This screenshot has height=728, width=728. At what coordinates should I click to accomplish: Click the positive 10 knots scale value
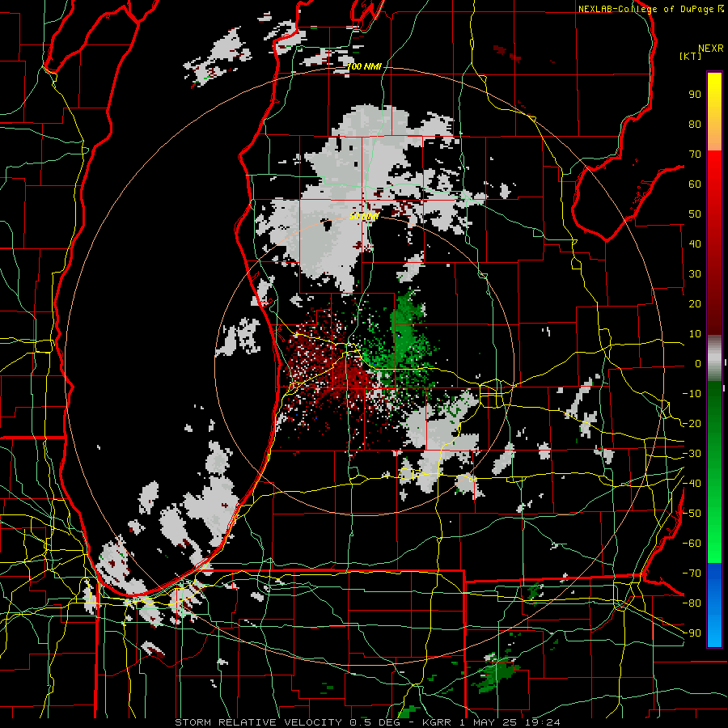695,334
